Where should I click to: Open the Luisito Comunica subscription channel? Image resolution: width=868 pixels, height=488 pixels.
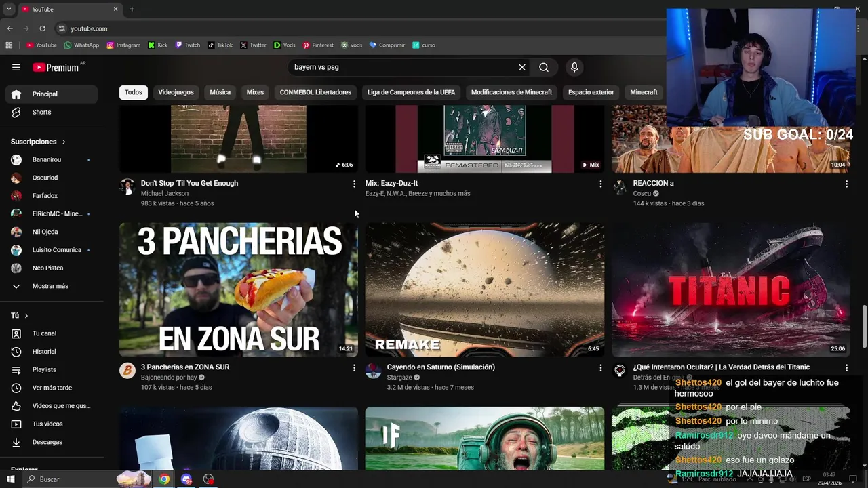click(52, 250)
